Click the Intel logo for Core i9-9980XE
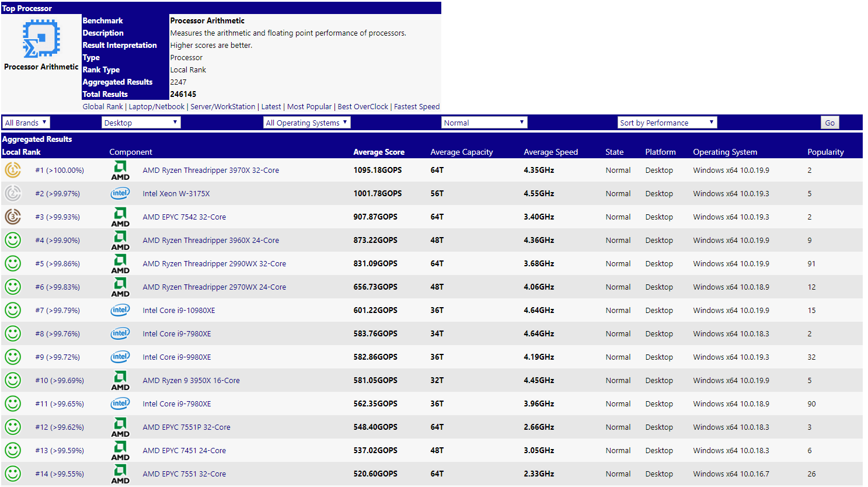 pos(120,357)
